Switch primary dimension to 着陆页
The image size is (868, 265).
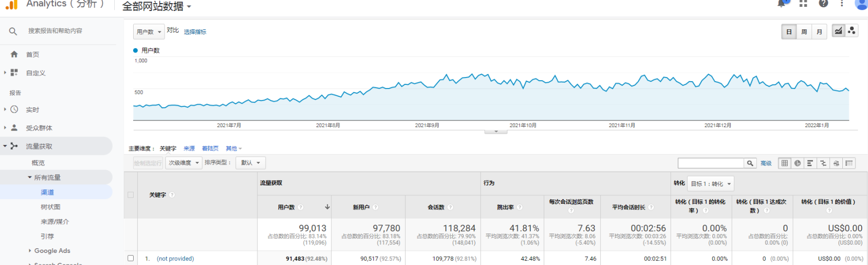tap(210, 149)
